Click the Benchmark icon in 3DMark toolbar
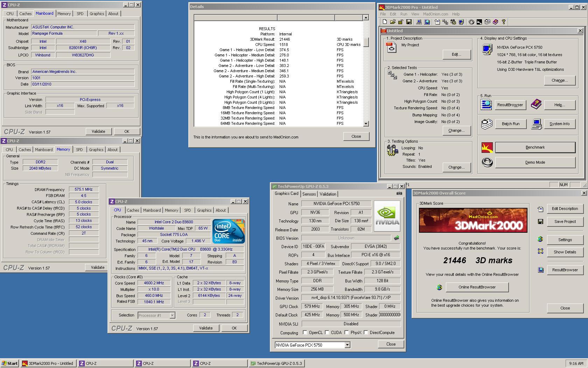 pyautogui.click(x=479, y=22)
